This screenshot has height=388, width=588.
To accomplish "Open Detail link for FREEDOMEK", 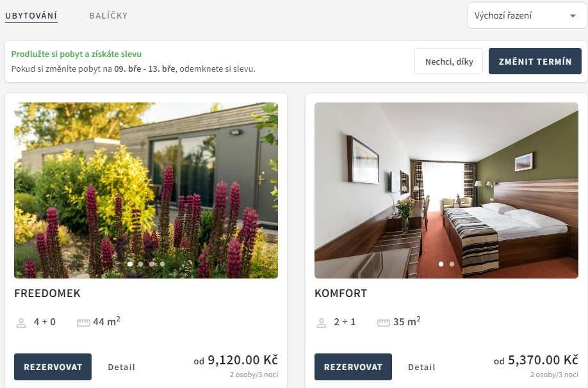I will click(x=122, y=367).
